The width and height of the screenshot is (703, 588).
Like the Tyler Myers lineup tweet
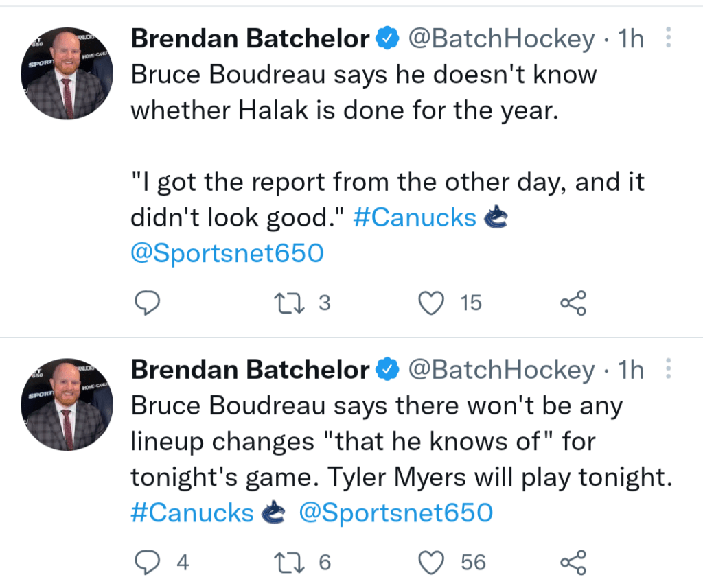[x=431, y=562]
